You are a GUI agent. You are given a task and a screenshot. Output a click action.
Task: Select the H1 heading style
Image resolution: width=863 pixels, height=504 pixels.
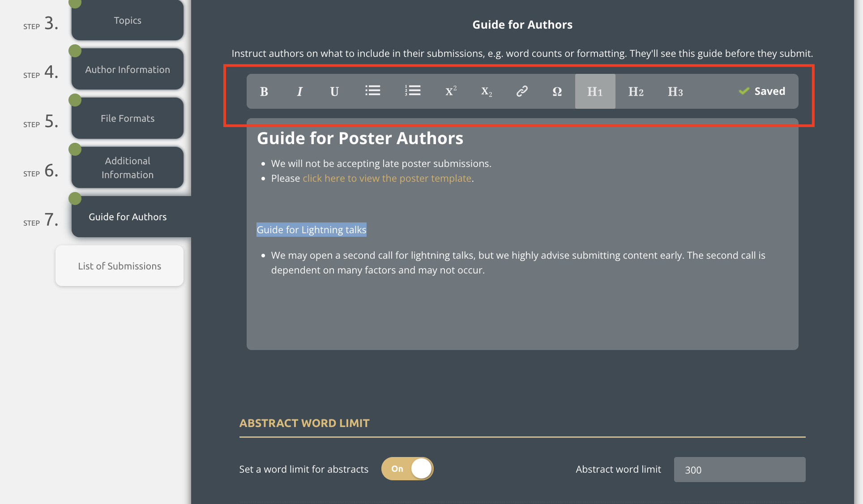[595, 91]
